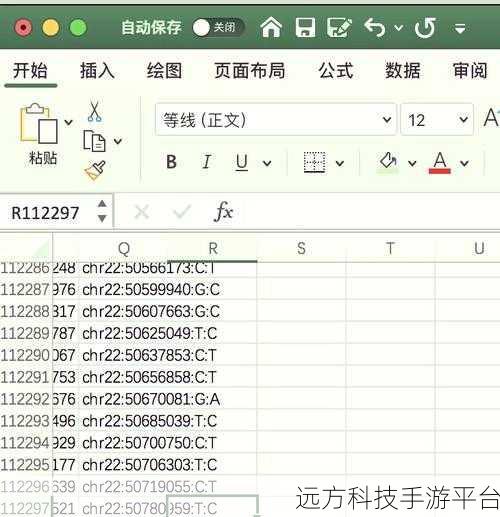Click cell chr22:50700750:C:T
The image size is (500, 517).
coord(149,443)
